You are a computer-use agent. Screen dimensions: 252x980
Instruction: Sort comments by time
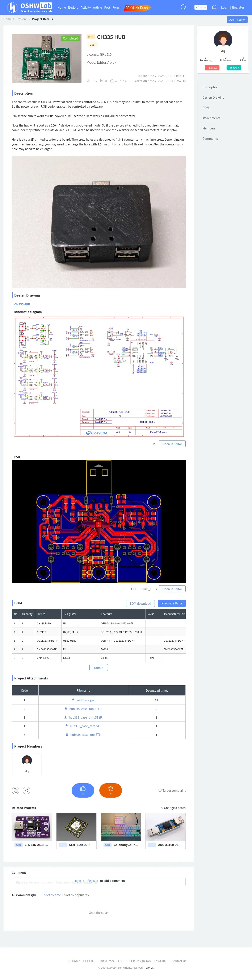pos(52,895)
